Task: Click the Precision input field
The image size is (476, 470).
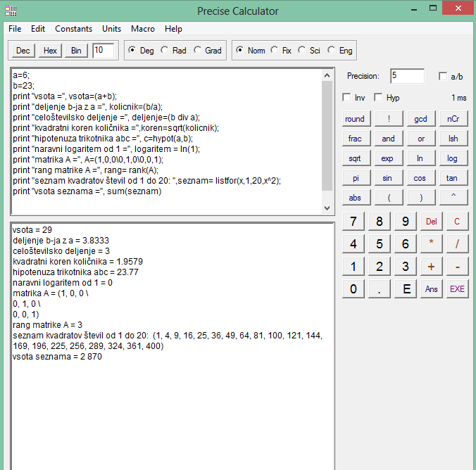Action: [407, 76]
